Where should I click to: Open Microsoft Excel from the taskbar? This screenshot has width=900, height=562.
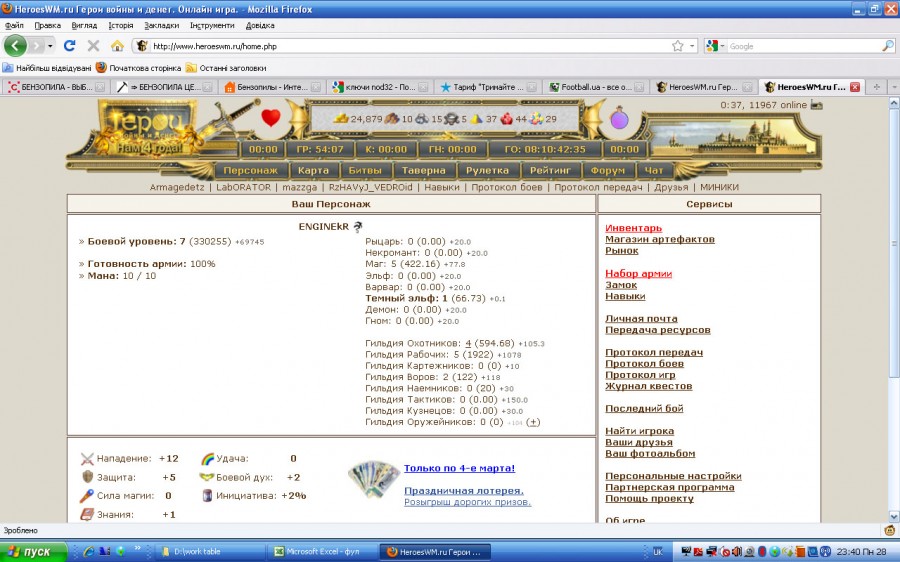tap(320, 551)
